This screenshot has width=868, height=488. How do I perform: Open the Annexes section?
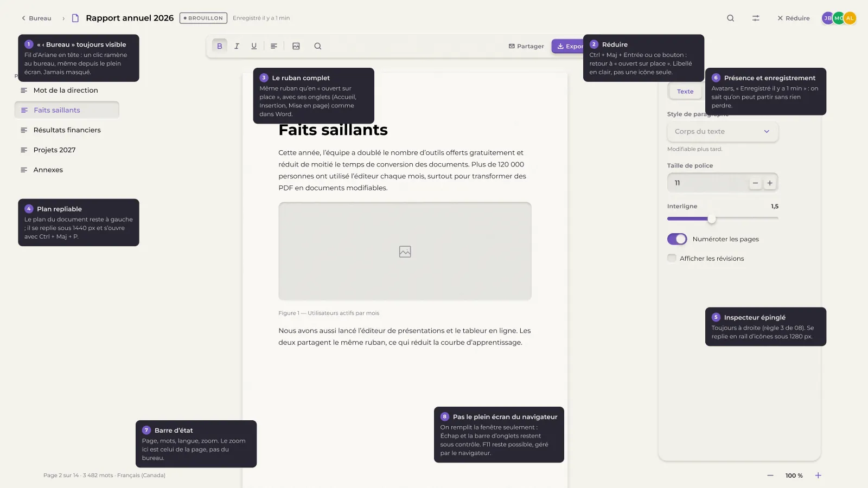click(67, 170)
